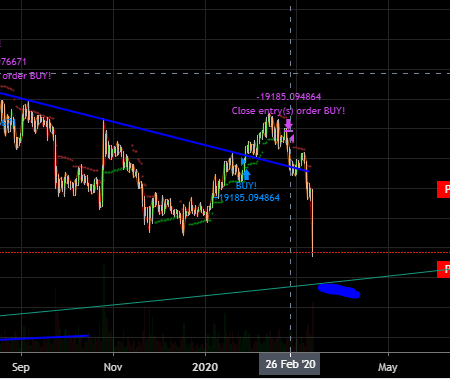This screenshot has width=450, height=385.
Task: Click the '26 Feb '20' date marker
Action: 290,364
